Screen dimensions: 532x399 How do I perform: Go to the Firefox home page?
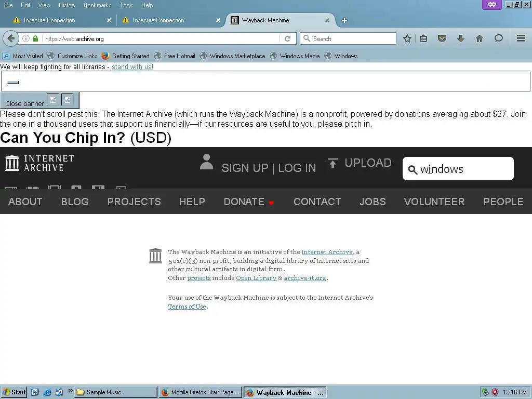(x=480, y=38)
